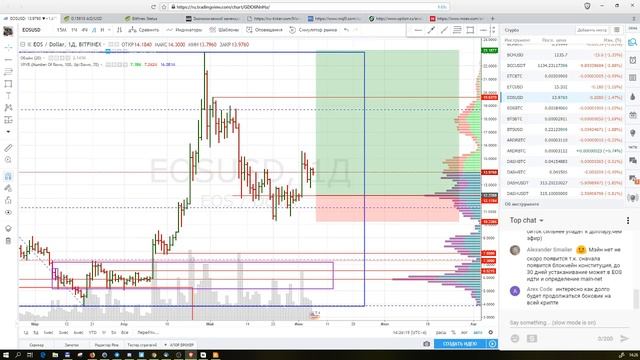Select the daily Д timeframe

click(94, 30)
